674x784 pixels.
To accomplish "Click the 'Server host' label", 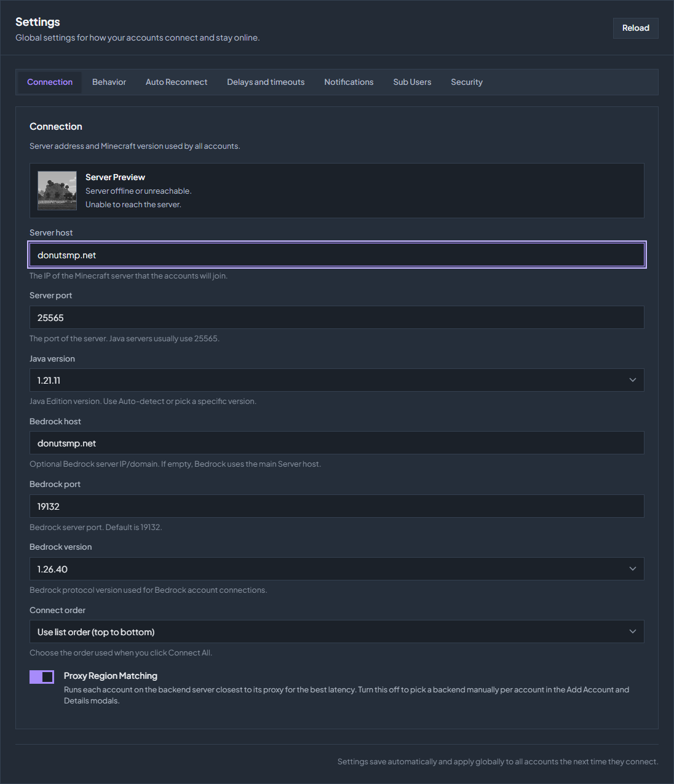I will click(x=51, y=232).
